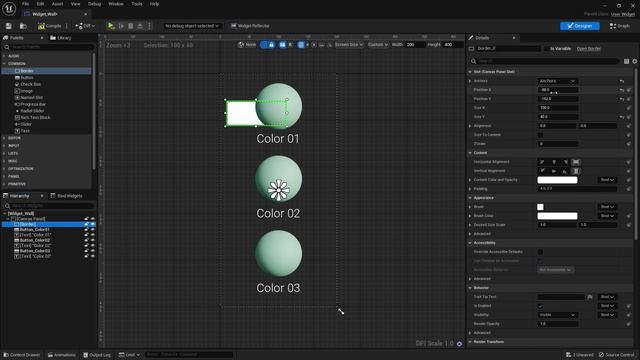Screen dimensions: 640x360
Task: Hide the Canvas Panel with its eye icon
Action: pos(93,219)
